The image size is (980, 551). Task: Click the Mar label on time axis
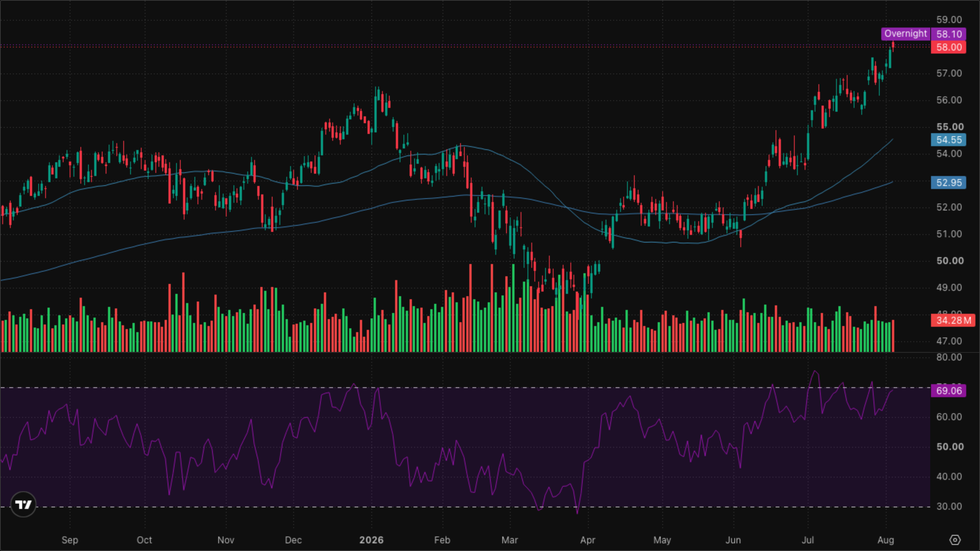pyautogui.click(x=510, y=540)
